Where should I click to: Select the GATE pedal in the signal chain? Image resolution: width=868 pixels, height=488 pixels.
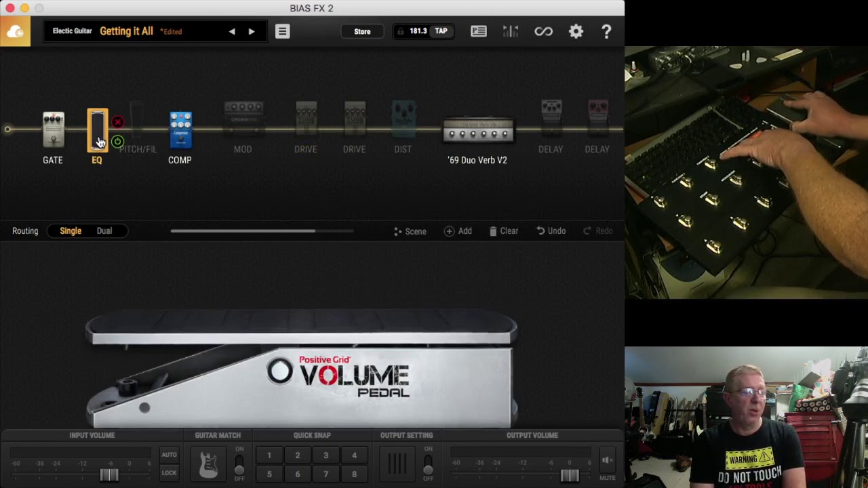[x=53, y=129]
